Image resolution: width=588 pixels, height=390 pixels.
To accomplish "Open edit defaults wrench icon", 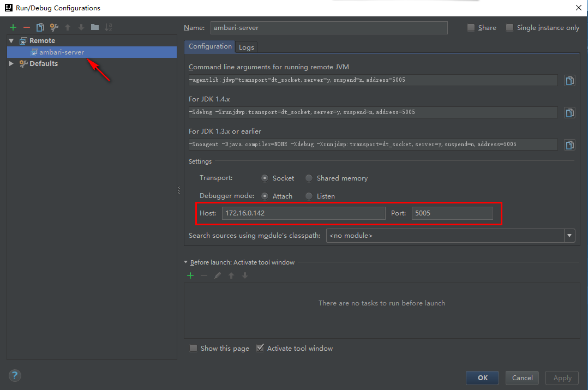I will click(x=54, y=27).
